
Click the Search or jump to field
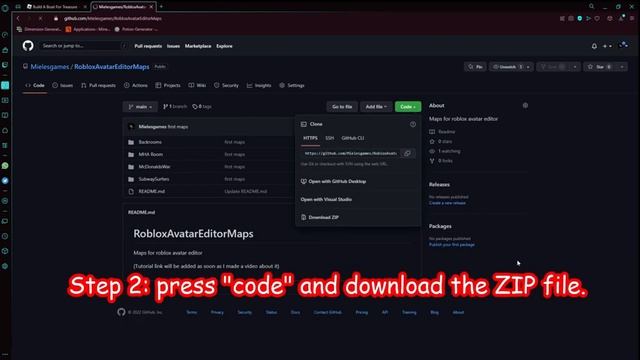[x=84, y=46]
